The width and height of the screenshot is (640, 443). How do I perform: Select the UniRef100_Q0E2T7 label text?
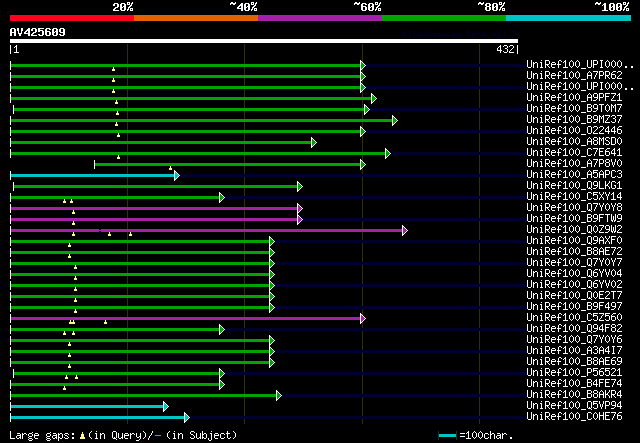click(x=574, y=296)
